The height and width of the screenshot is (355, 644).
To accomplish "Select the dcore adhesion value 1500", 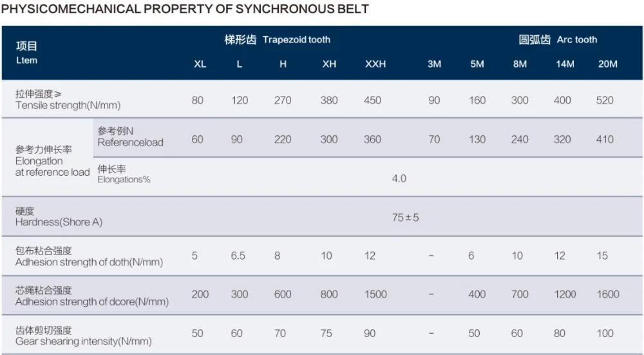I will click(375, 294).
